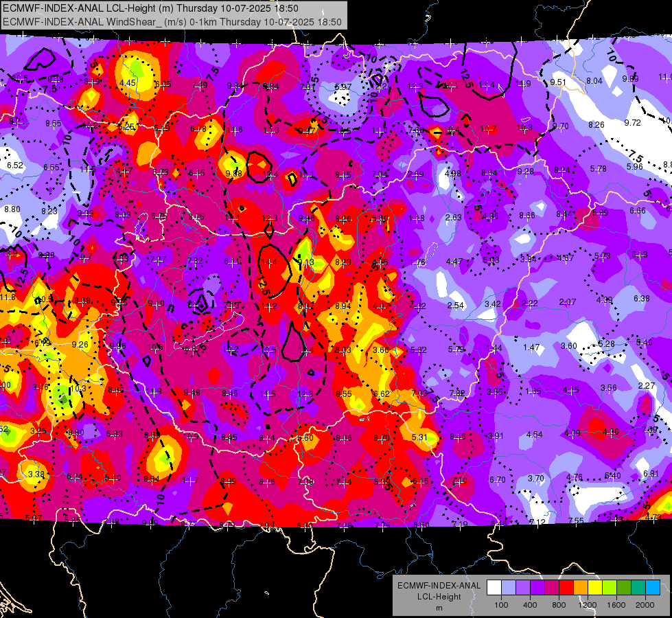The height and width of the screenshot is (618, 672).
Task: Click the '3.66' value on the map
Action: coord(381,350)
